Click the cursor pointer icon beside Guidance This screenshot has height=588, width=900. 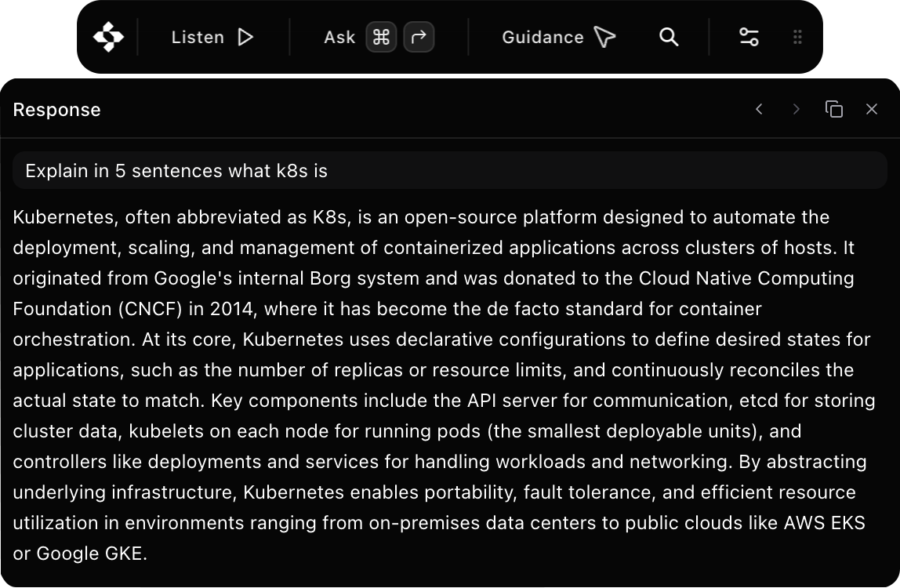[604, 37]
